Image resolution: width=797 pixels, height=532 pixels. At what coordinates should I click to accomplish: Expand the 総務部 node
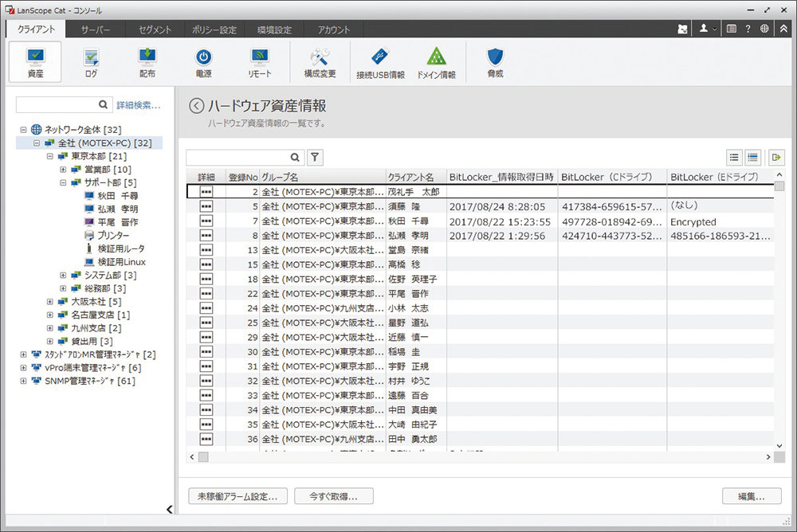pos(63,288)
